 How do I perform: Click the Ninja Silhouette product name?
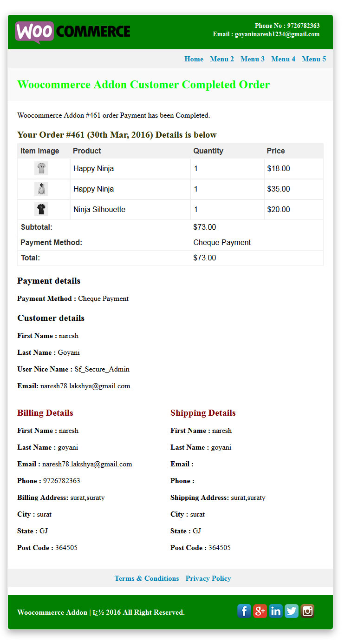[x=99, y=209]
